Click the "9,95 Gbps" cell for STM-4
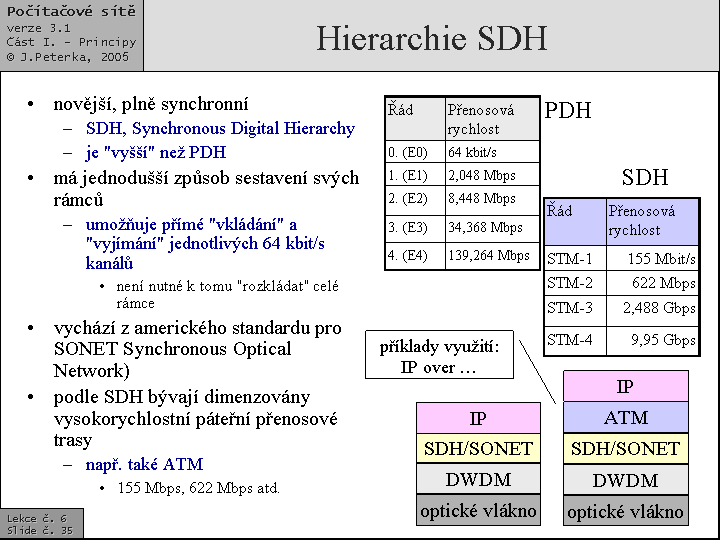Screen dimensions: 720x540 click(663, 340)
